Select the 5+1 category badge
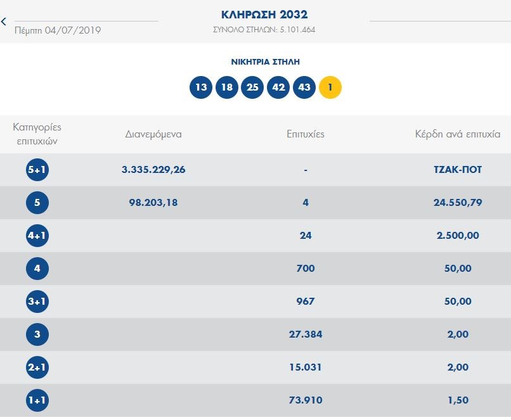This screenshot has width=511, height=420. [37, 170]
